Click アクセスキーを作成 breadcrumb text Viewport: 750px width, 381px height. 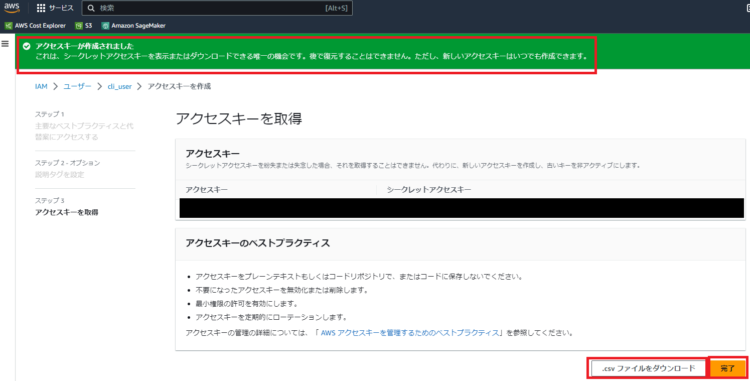coord(179,87)
